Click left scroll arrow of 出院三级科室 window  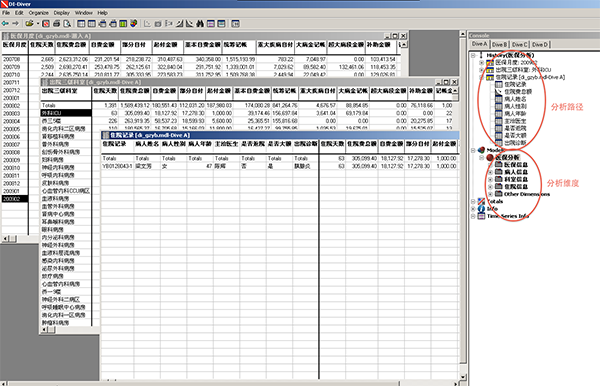click(44, 329)
